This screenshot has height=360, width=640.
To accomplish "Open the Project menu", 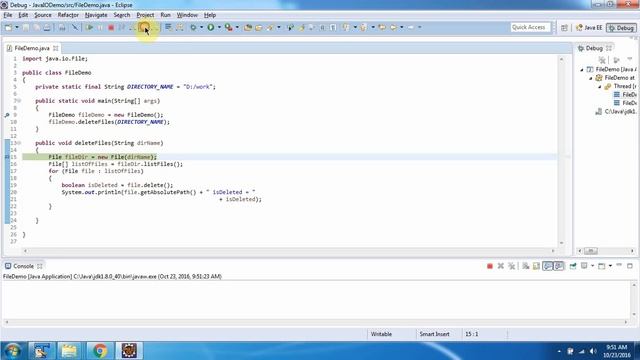I will [x=145, y=15].
